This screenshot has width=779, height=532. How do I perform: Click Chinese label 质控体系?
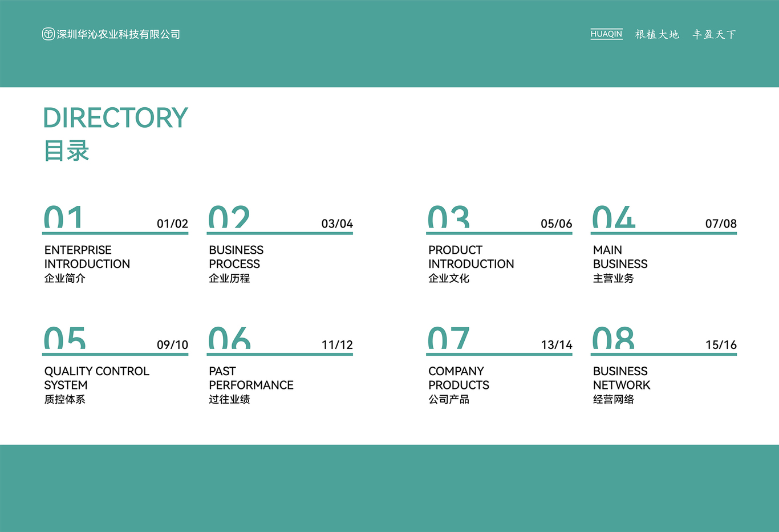[x=65, y=399]
